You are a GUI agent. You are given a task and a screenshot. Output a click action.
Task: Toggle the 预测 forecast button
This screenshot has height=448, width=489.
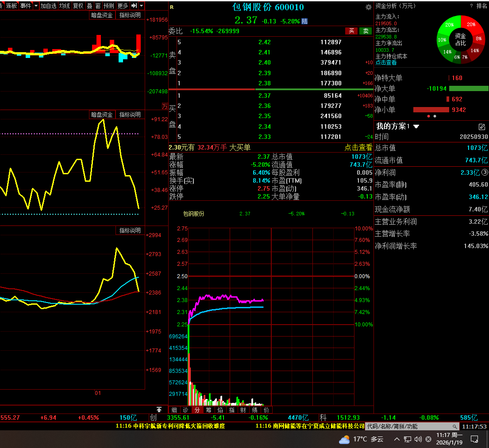click(x=109, y=6)
